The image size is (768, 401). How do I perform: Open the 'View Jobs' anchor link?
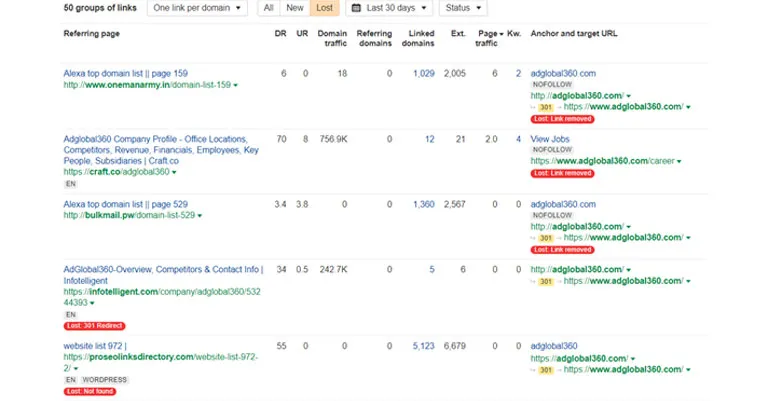[x=550, y=139]
